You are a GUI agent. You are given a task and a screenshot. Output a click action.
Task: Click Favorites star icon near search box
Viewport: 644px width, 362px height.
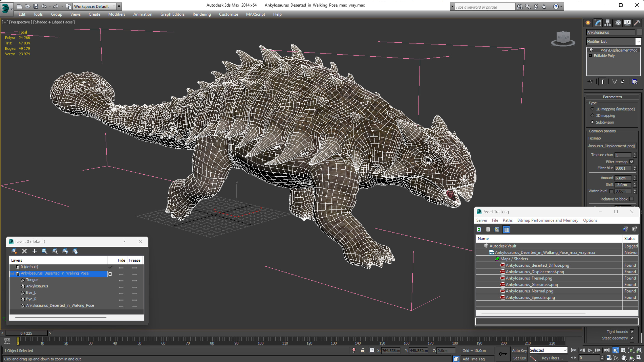[544, 7]
